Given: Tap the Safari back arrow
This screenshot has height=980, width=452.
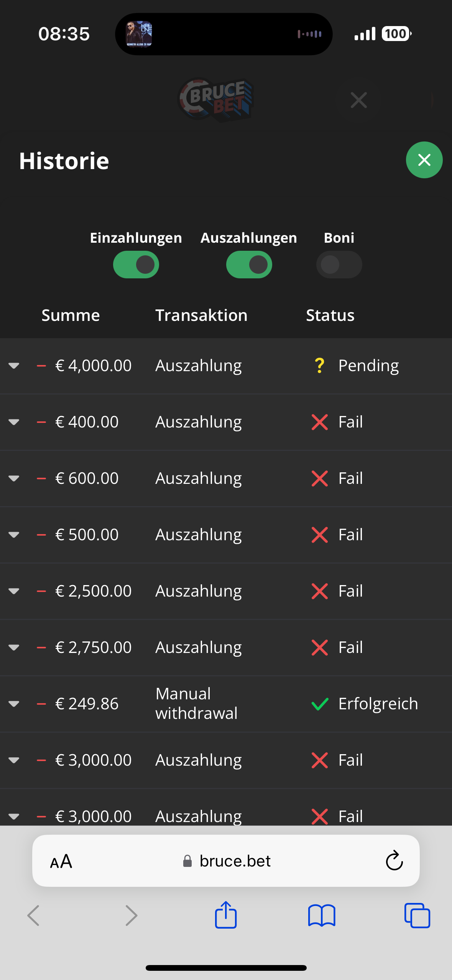Looking at the screenshot, I should (34, 916).
